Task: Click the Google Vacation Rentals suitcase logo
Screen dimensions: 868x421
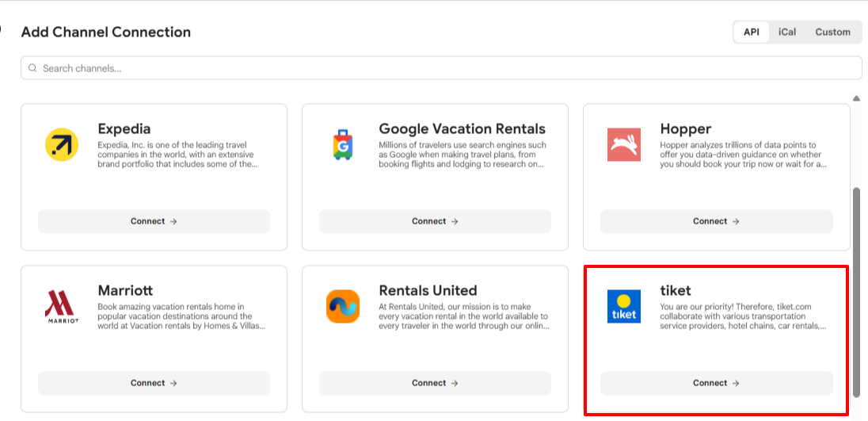Action: click(343, 144)
